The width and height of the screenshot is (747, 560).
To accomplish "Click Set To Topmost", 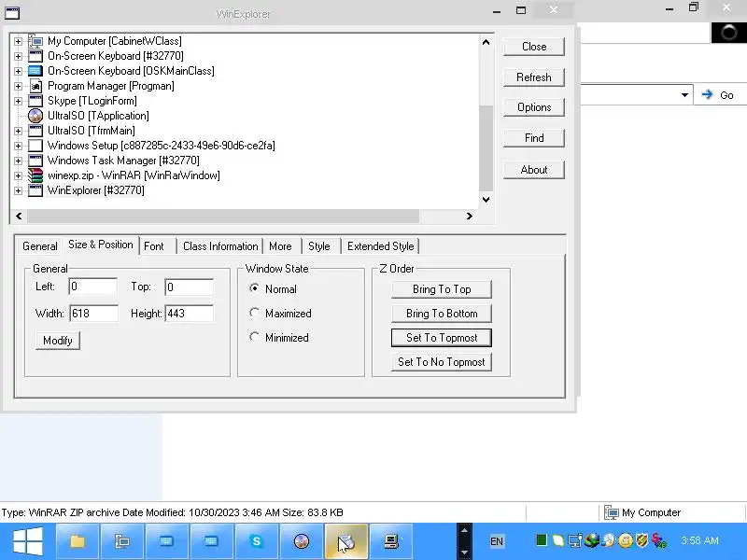I will coord(441,338).
